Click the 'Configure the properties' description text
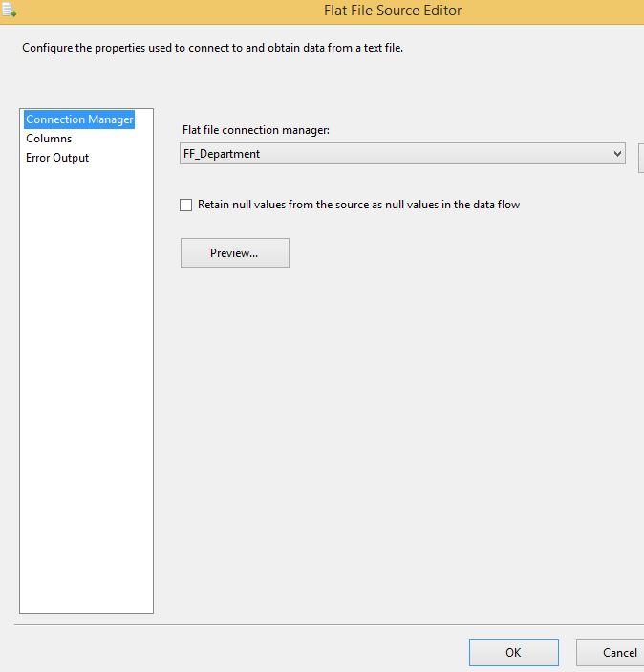This screenshot has height=672, width=644. [x=212, y=48]
